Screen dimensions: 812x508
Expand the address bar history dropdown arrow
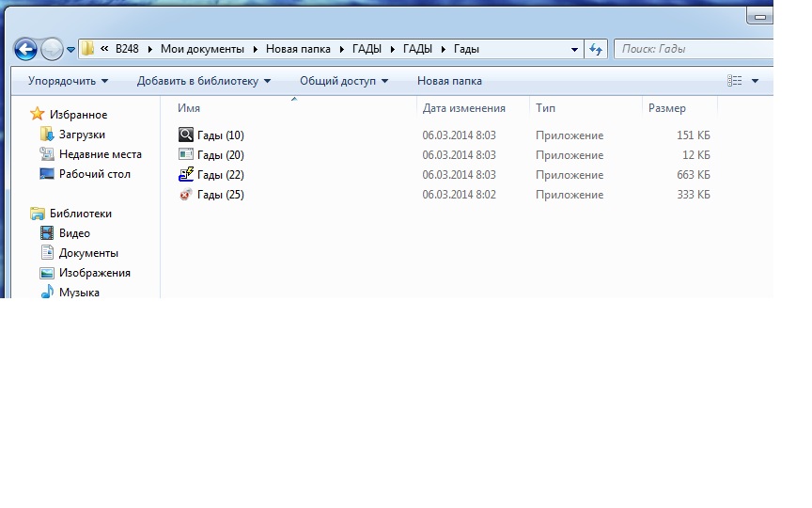pyautogui.click(x=574, y=49)
